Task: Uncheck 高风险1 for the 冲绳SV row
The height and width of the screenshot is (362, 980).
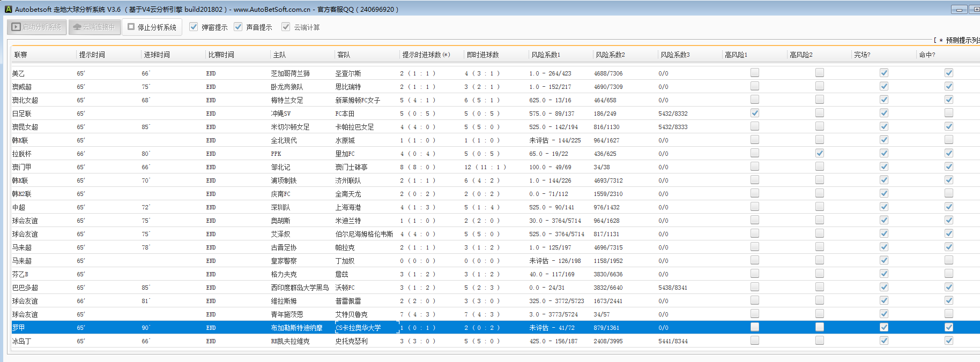Action: coord(755,113)
